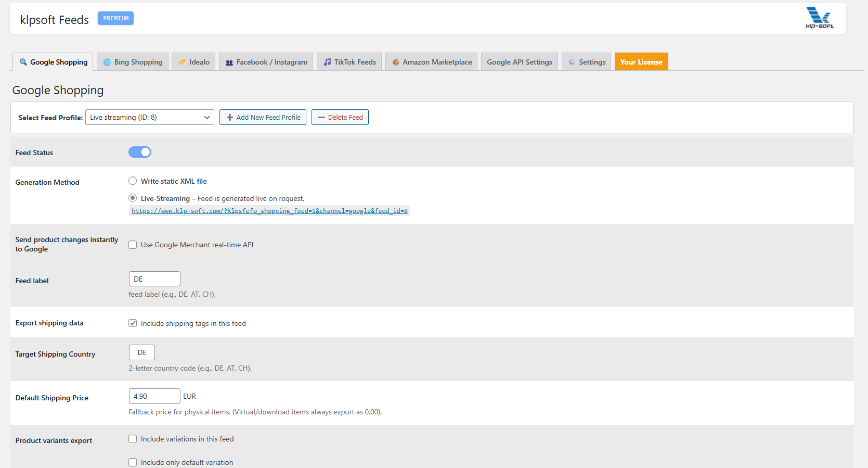Viewport: 868px width, 468px height.
Task: Select the Google Shopping tab
Action: 53,62
